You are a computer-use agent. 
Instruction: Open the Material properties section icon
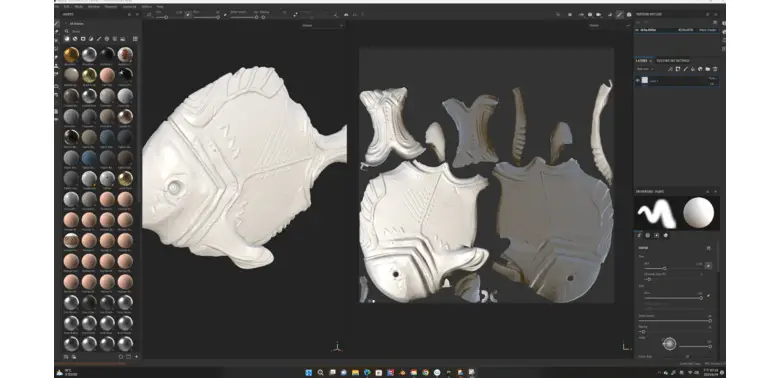coord(666,235)
